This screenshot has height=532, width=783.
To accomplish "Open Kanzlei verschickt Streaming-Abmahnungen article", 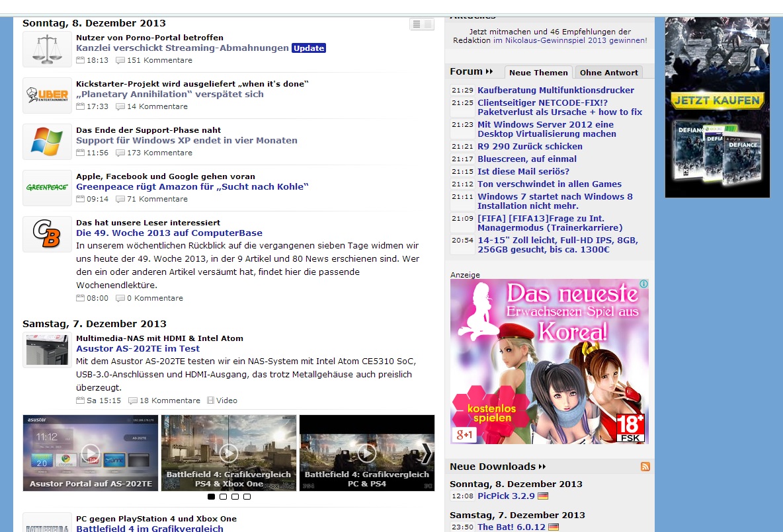I will [x=183, y=48].
